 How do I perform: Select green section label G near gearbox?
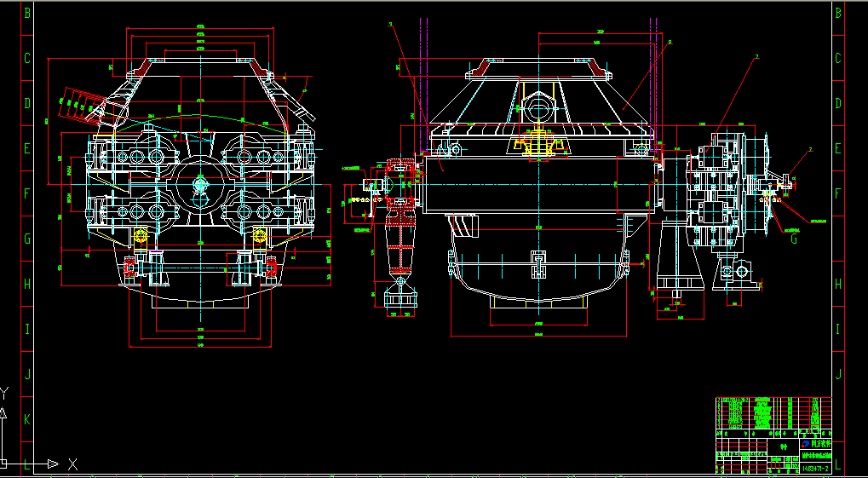tap(794, 239)
